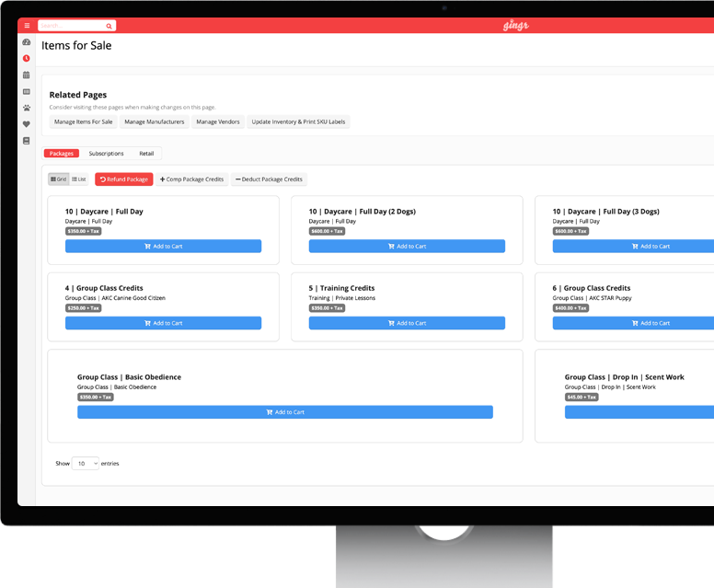Add 6 Group Class Credits to cart

pos(633,323)
